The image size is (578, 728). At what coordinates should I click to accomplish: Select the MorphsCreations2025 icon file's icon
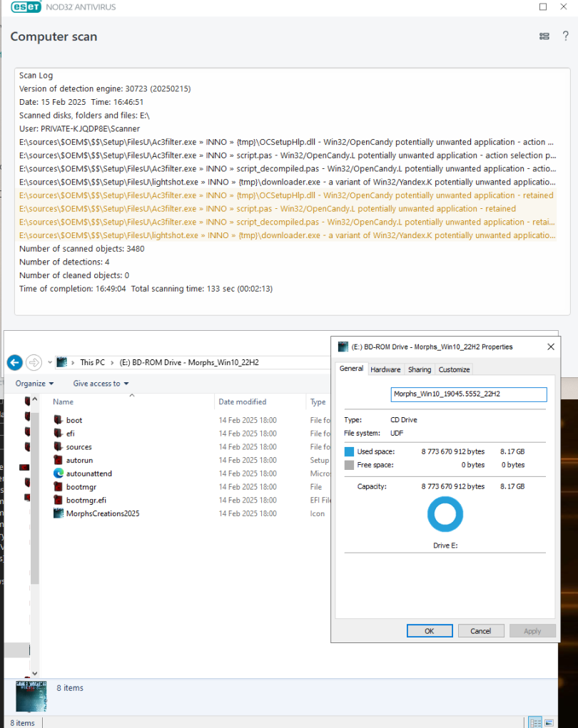coord(58,513)
